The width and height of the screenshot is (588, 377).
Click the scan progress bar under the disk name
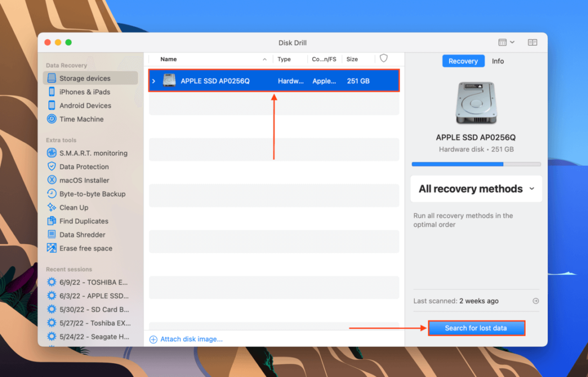(x=476, y=164)
